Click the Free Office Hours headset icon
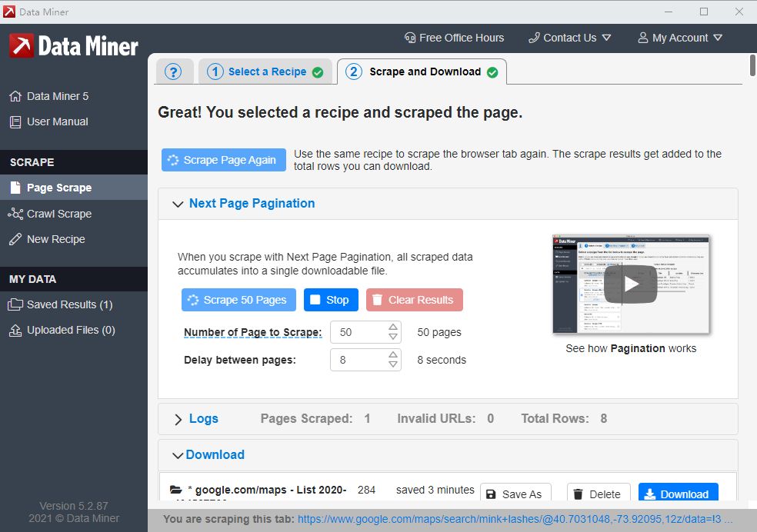The image size is (757, 532). [x=410, y=38]
